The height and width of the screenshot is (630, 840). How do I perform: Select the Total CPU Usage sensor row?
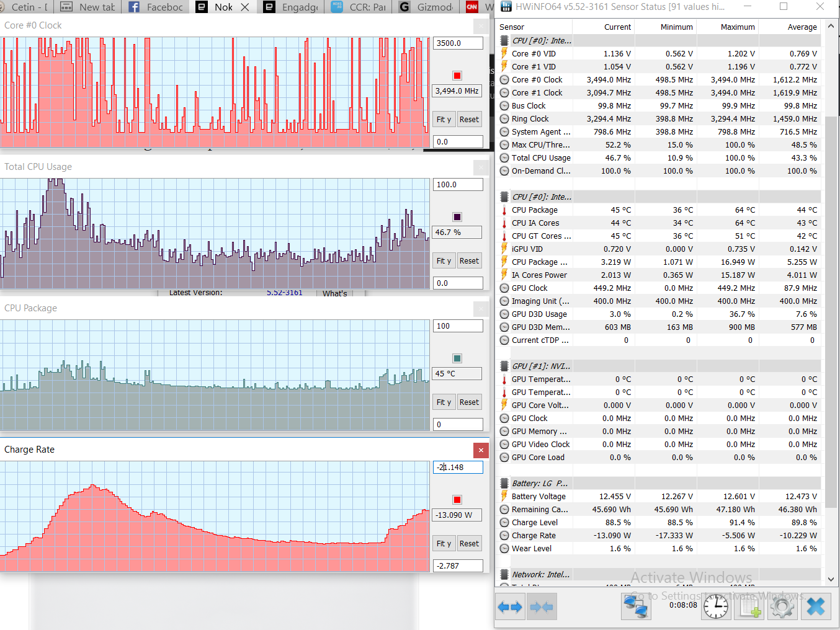coord(659,158)
